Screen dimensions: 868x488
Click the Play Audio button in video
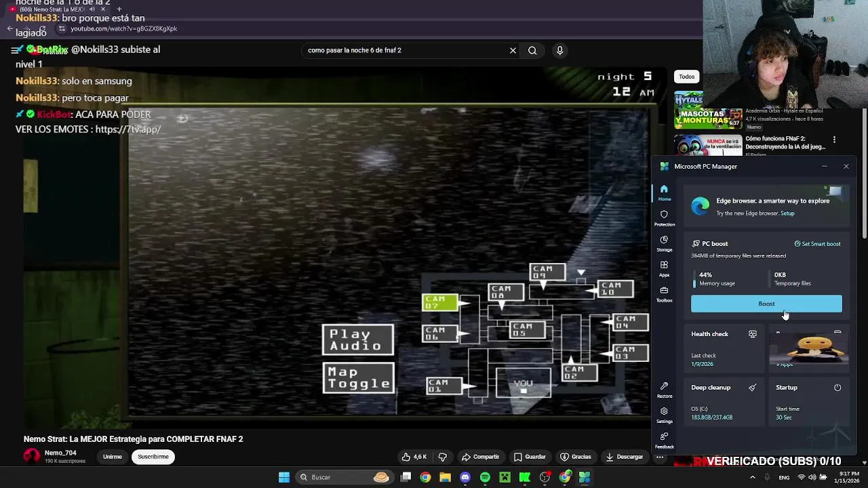click(357, 340)
